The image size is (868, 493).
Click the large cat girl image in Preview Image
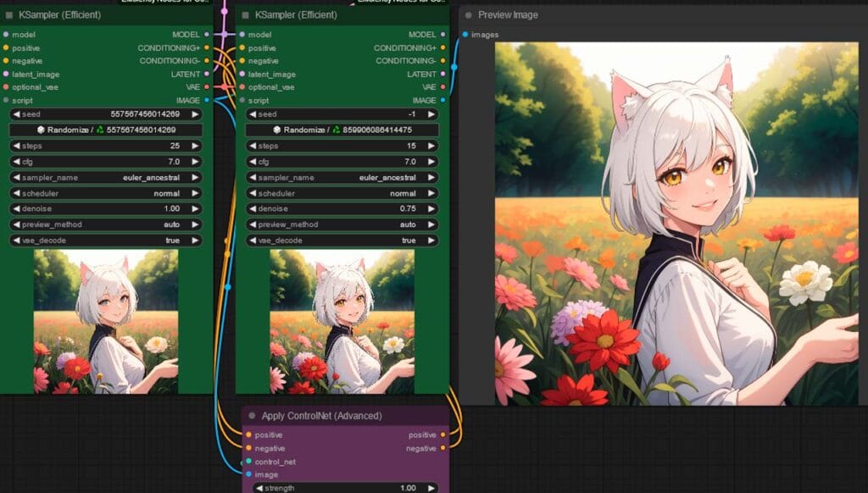[676, 224]
